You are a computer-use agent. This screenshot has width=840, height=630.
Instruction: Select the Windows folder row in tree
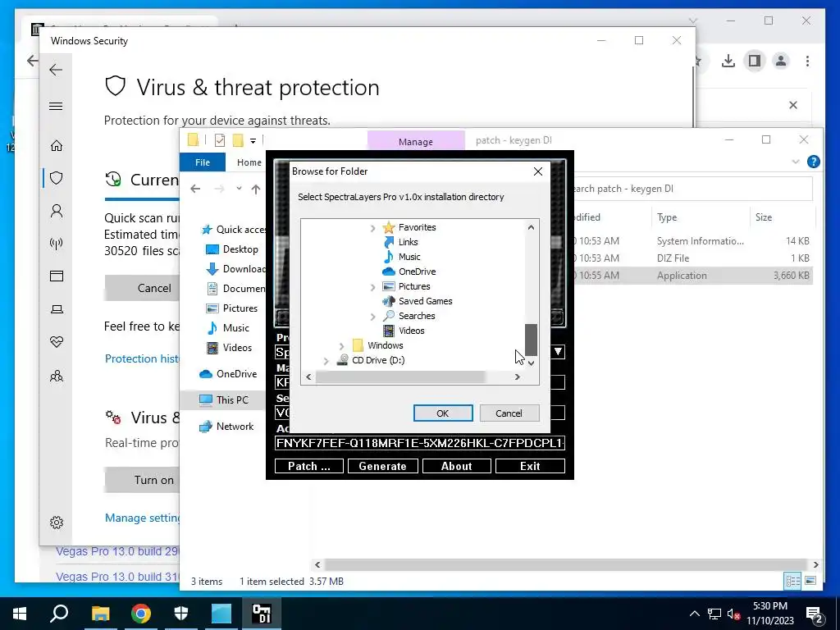point(377,345)
